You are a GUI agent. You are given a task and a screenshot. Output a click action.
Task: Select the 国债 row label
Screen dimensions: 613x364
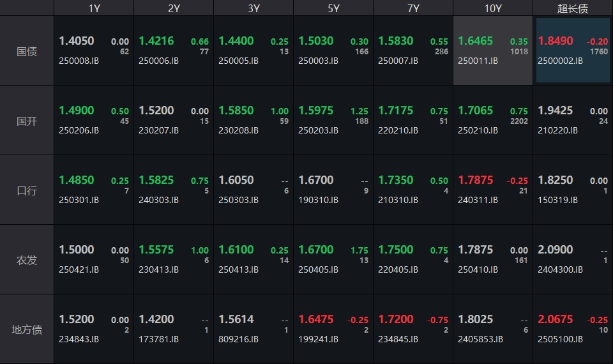(x=27, y=51)
